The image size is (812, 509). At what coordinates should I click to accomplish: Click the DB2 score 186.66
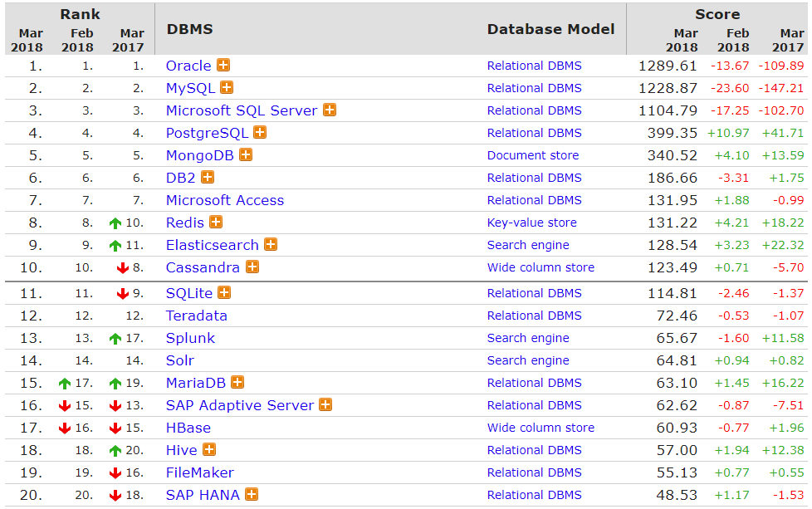click(673, 178)
